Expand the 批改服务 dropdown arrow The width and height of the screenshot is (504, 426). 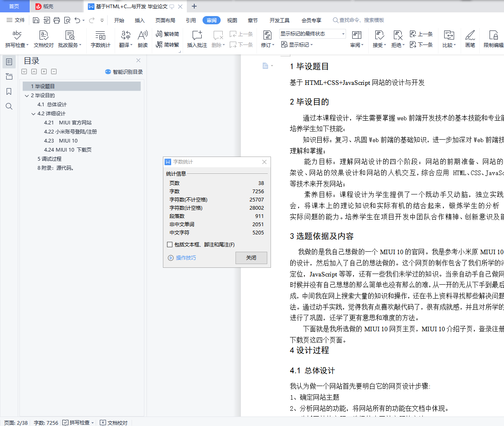[80, 45]
